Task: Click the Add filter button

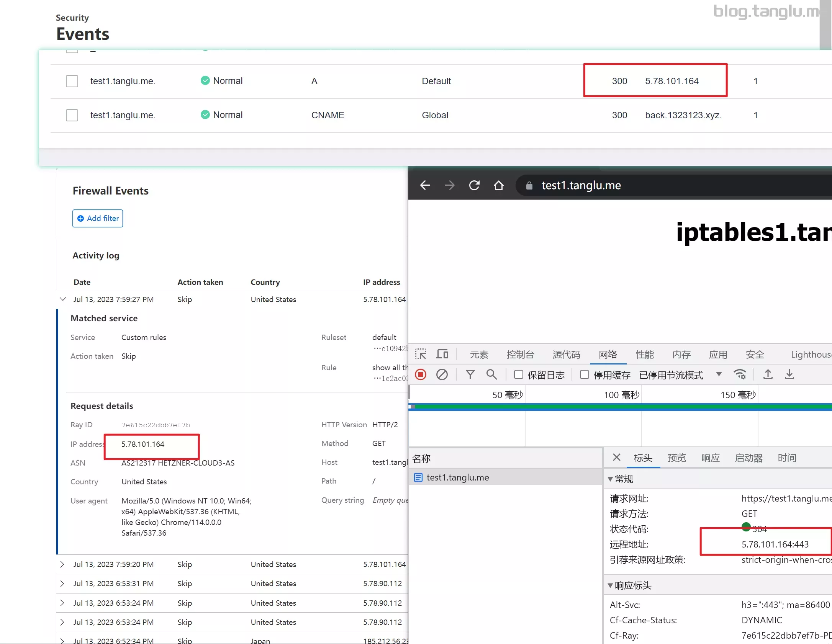Action: [98, 218]
